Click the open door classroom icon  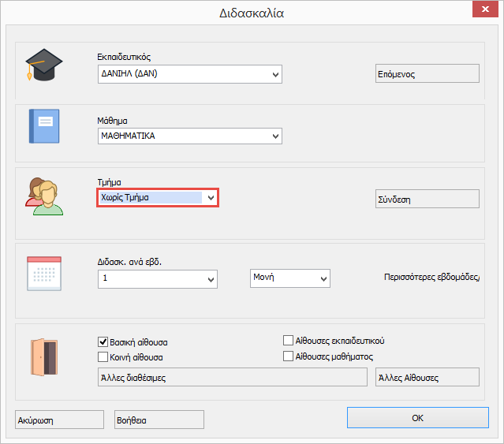click(44, 356)
